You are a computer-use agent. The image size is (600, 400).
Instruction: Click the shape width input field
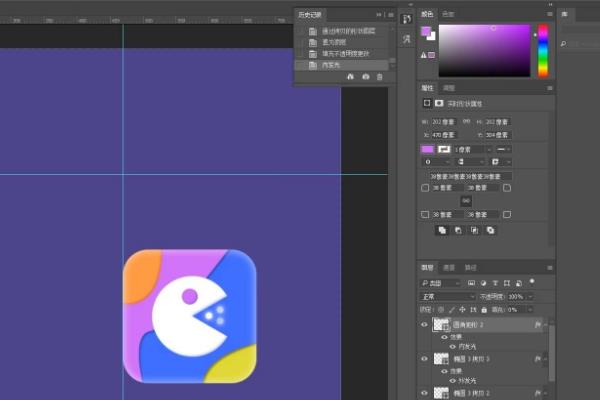[x=443, y=122]
